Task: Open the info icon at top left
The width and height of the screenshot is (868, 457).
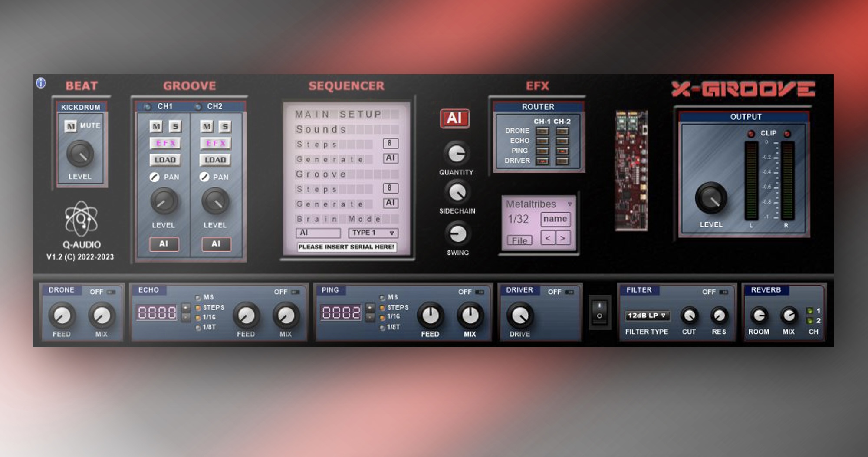Action: 41,83
